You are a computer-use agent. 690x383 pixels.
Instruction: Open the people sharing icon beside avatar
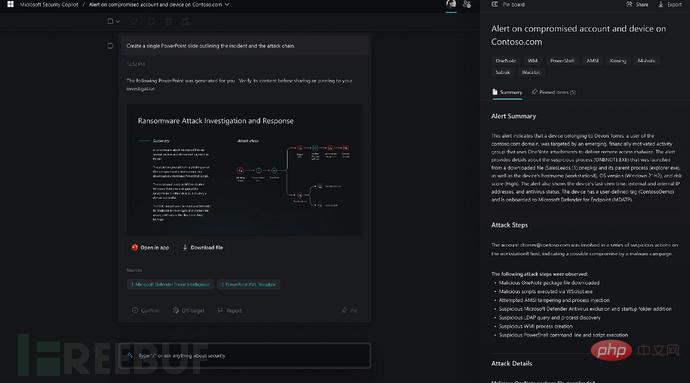tap(467, 4)
